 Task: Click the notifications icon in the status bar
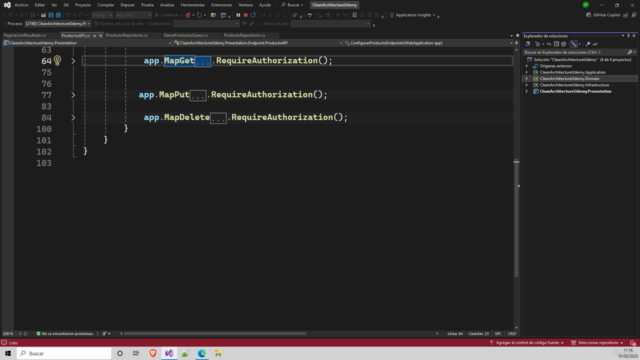click(633, 343)
